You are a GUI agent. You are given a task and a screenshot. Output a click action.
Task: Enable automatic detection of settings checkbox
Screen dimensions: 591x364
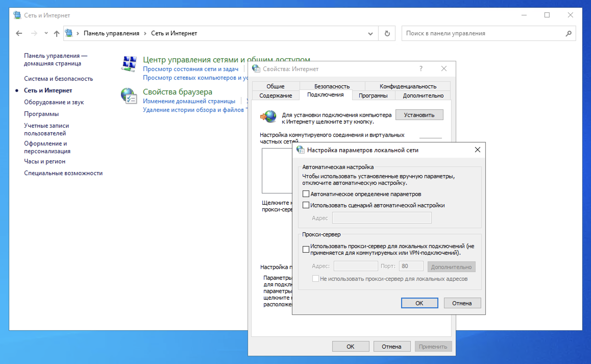point(306,194)
